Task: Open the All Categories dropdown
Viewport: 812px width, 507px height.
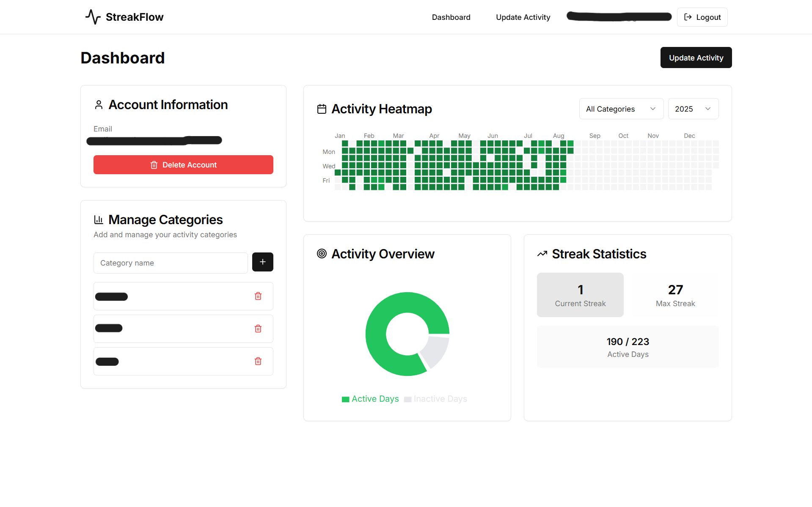Action: click(621, 109)
